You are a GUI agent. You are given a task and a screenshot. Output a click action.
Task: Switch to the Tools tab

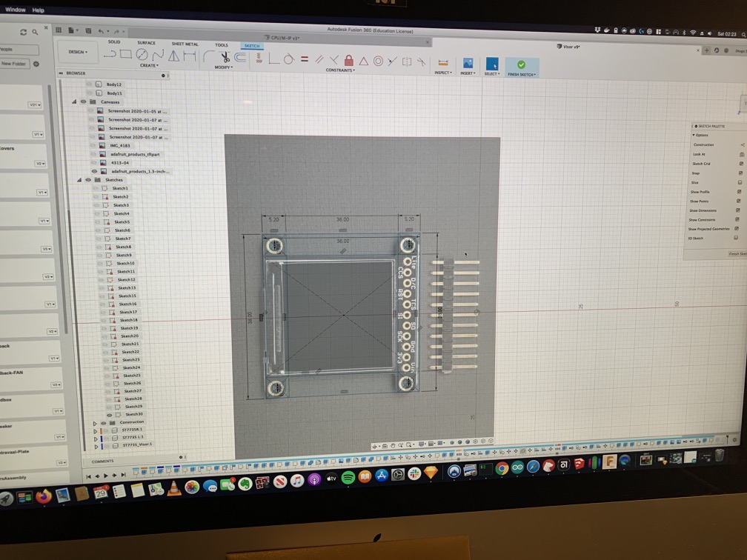222,44
